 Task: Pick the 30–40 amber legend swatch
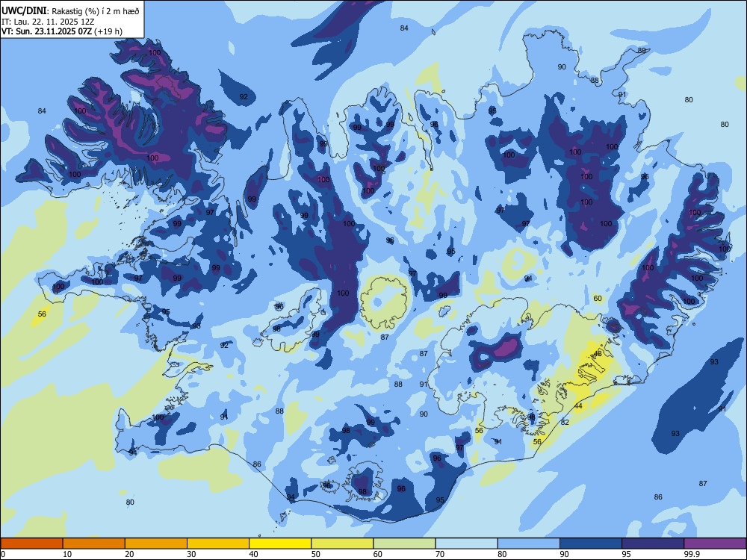(218, 544)
